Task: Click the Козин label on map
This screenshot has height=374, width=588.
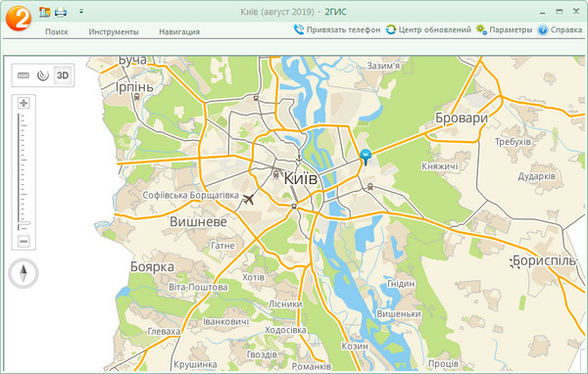Action: [355, 347]
